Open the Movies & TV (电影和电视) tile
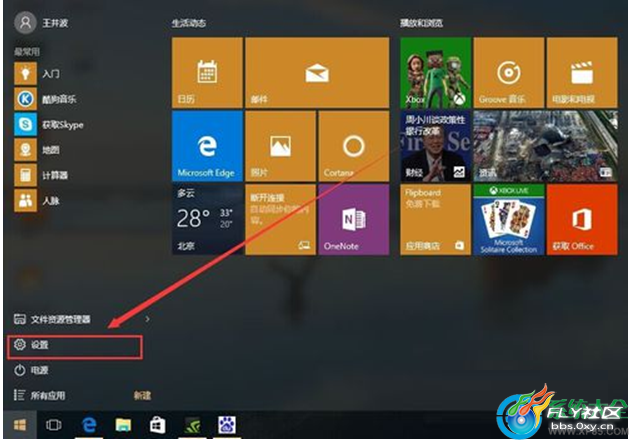The image size is (631, 442). tap(582, 72)
